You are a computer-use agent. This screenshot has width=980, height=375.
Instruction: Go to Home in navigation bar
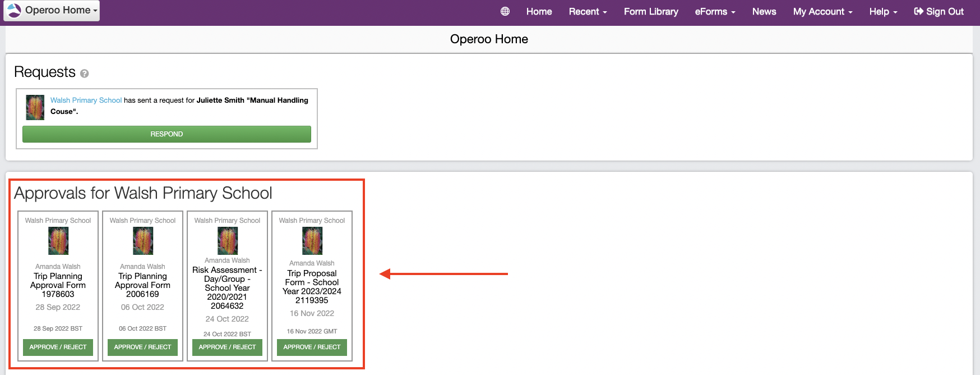coord(539,11)
